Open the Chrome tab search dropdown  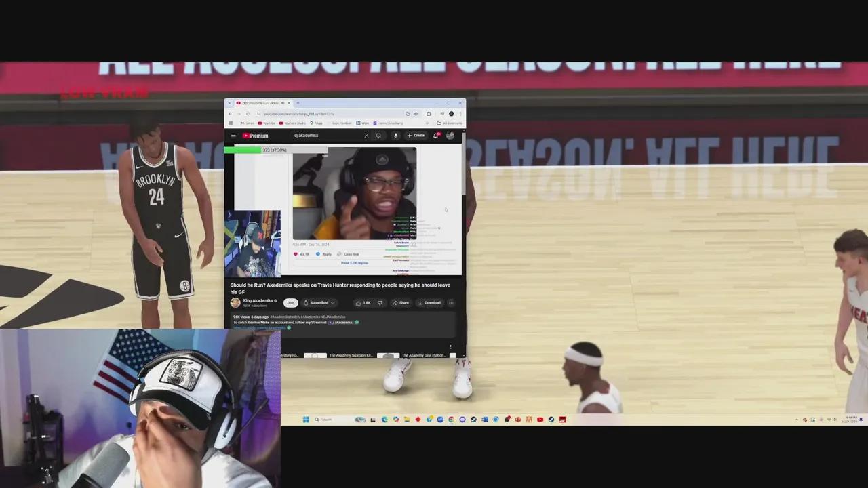coord(229,103)
